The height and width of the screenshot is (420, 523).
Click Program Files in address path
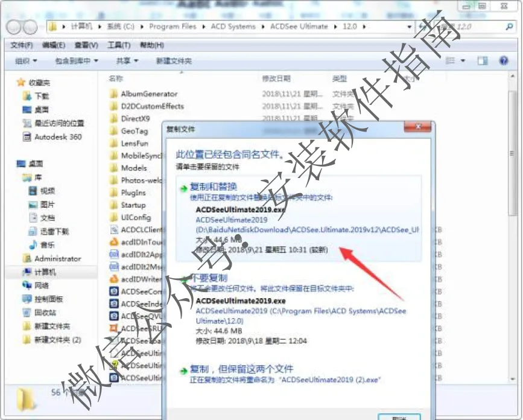173,27
